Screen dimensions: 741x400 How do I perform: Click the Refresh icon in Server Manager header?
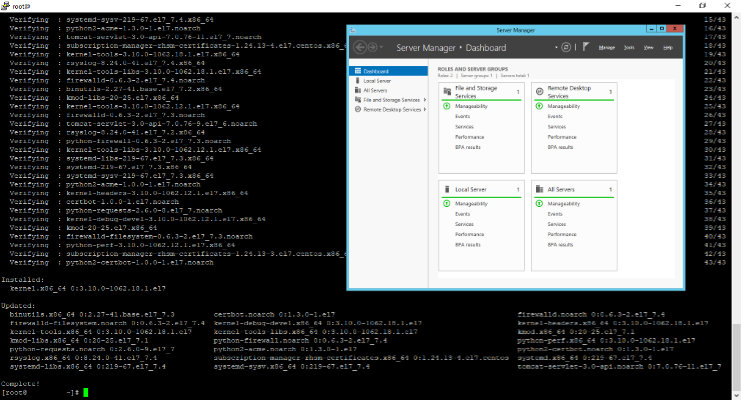coord(566,48)
